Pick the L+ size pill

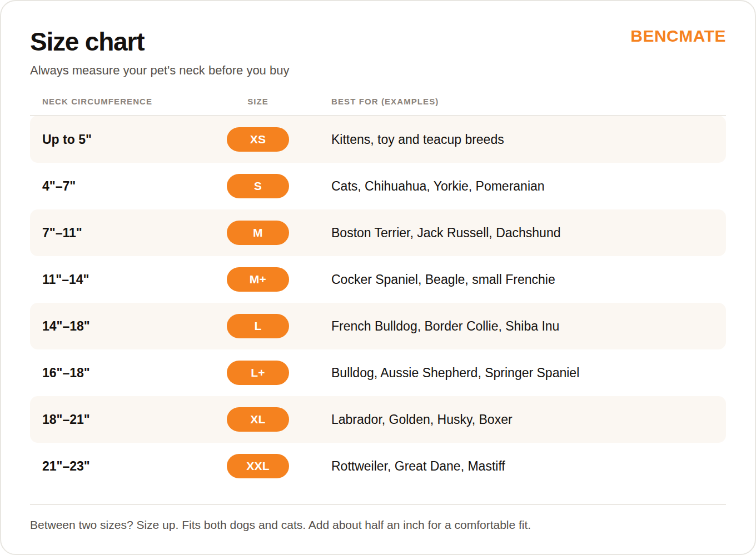coord(257,373)
